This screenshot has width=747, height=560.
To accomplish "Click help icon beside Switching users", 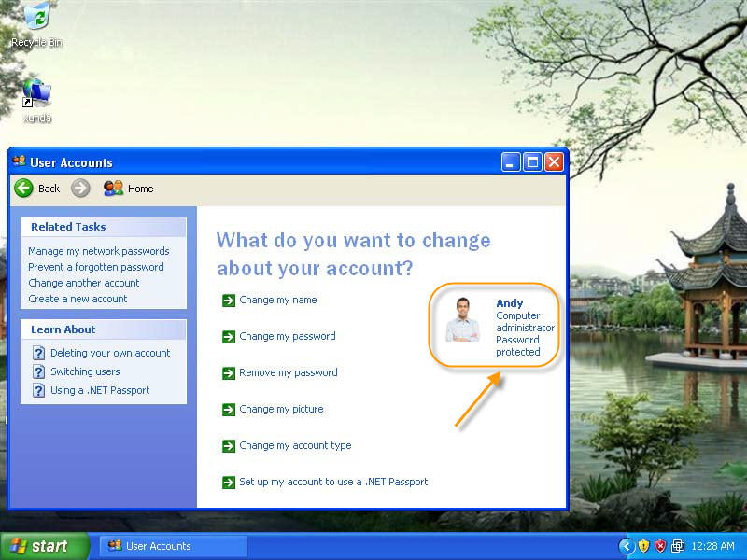I will tap(38, 371).
